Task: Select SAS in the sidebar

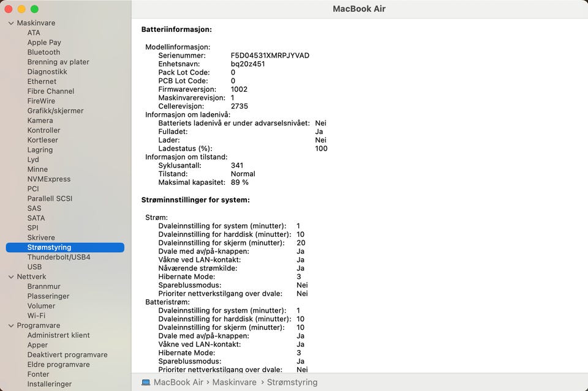Action: pyautogui.click(x=34, y=208)
